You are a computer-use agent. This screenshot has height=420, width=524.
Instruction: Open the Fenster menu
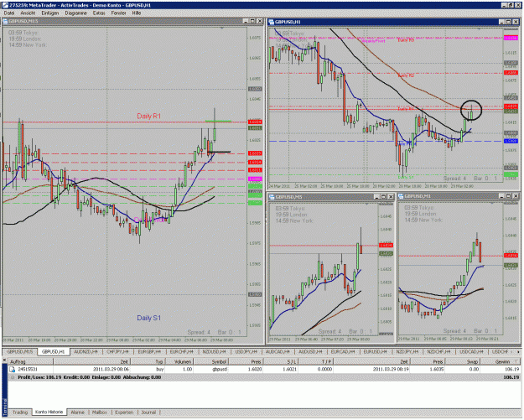pos(119,13)
